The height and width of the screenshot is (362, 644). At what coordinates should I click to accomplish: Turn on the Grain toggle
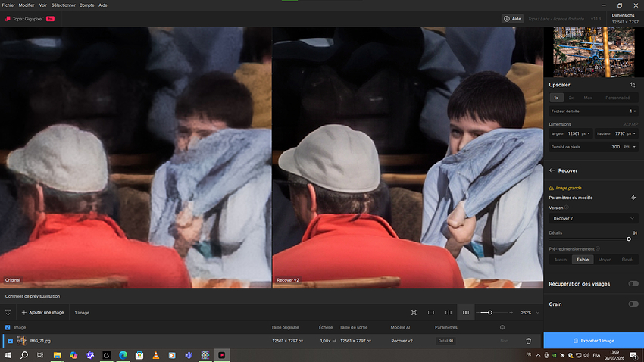click(633, 304)
